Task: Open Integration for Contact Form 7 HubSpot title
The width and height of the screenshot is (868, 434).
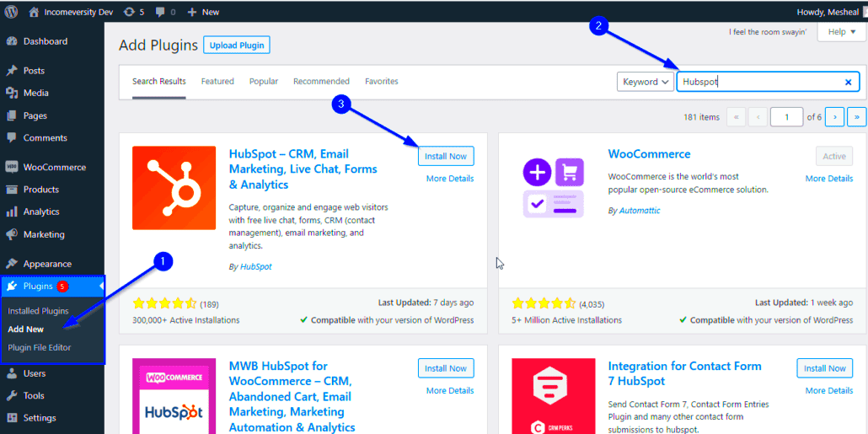Action: 685,373
